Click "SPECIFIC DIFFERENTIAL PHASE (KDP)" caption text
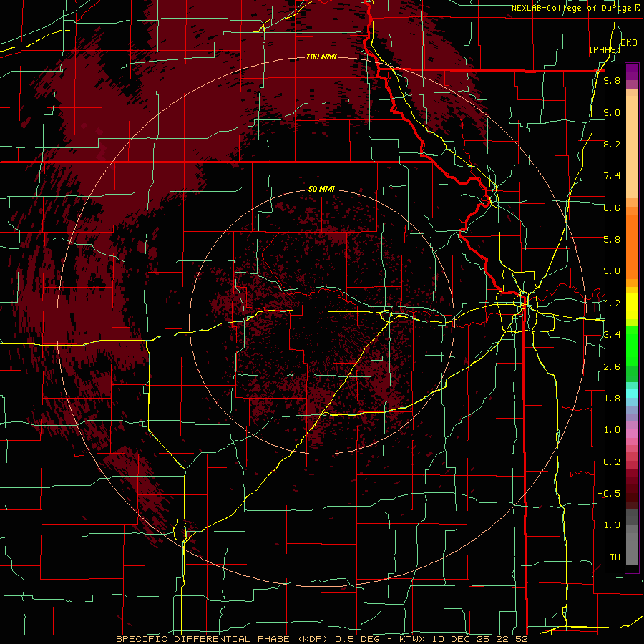The height and width of the screenshot is (644, 644). pos(223,639)
